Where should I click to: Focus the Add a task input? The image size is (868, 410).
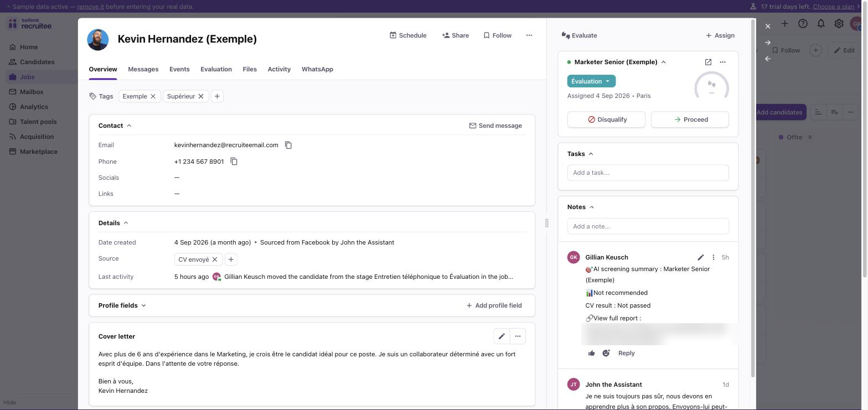[648, 173]
